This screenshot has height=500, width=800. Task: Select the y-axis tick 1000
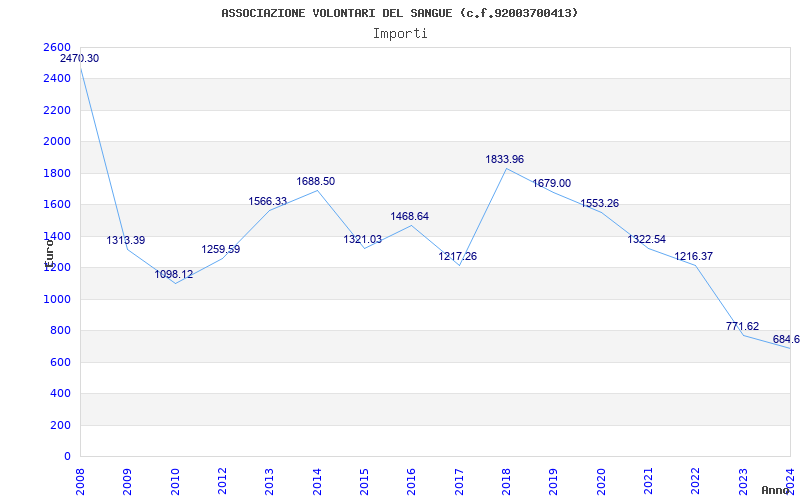[57, 299]
